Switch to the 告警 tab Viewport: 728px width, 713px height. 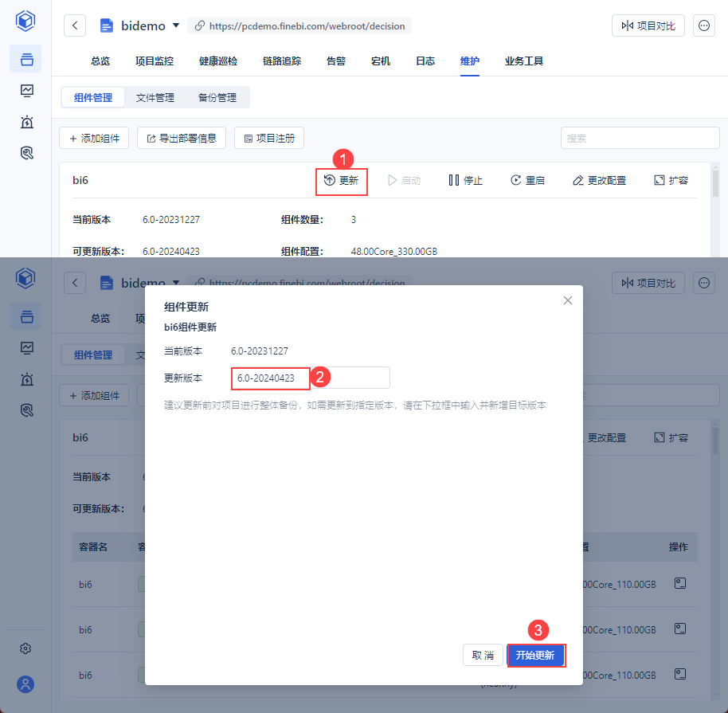click(x=336, y=61)
